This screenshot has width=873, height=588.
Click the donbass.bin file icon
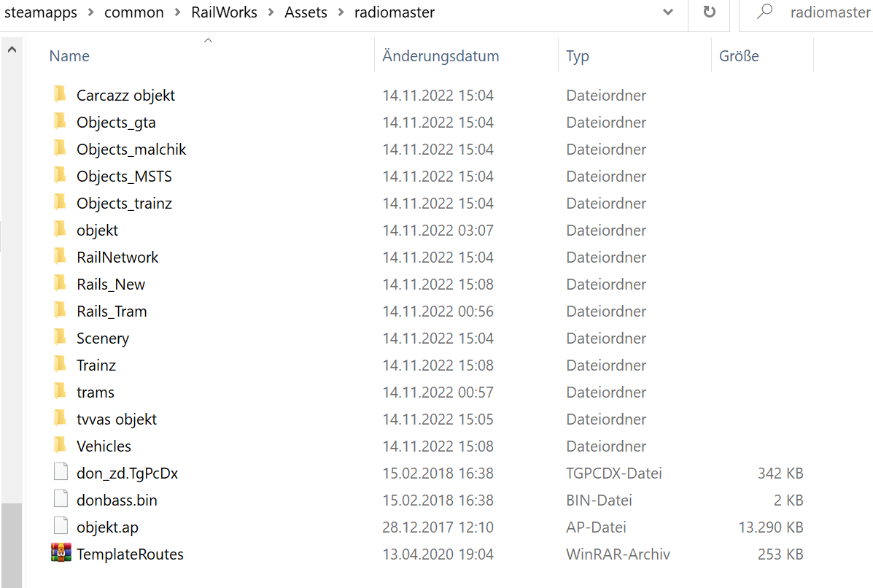(x=61, y=498)
